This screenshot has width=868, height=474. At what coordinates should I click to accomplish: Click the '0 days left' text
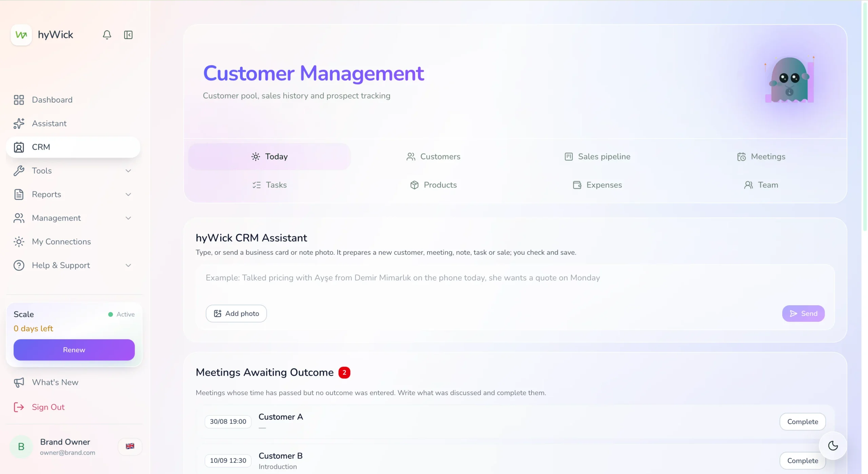pyautogui.click(x=33, y=328)
